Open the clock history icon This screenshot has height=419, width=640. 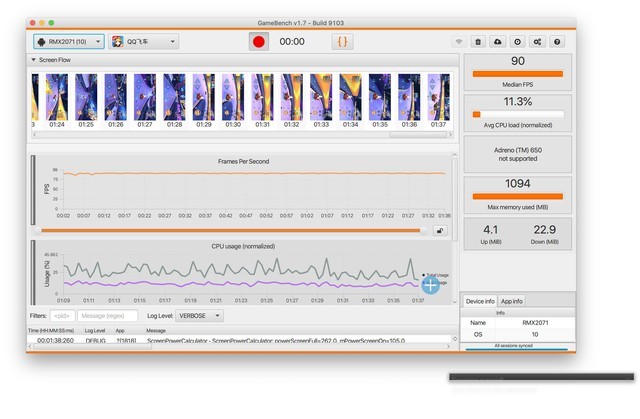[x=517, y=42]
